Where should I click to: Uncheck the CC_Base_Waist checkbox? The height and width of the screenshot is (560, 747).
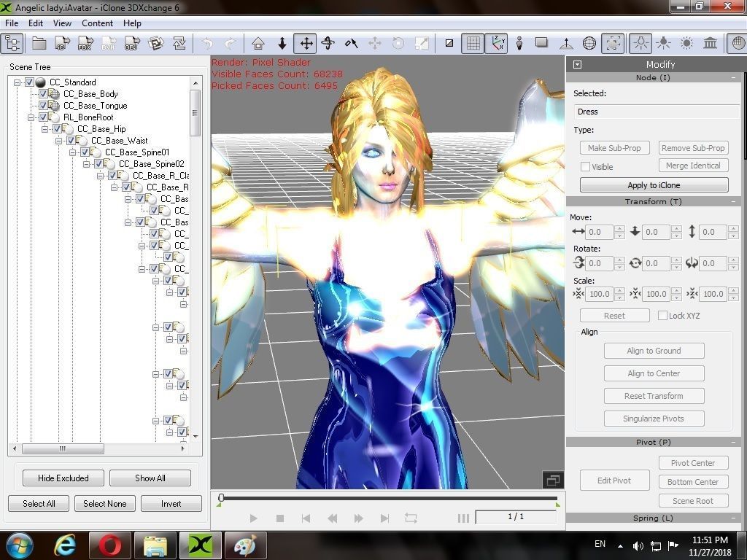coord(71,141)
